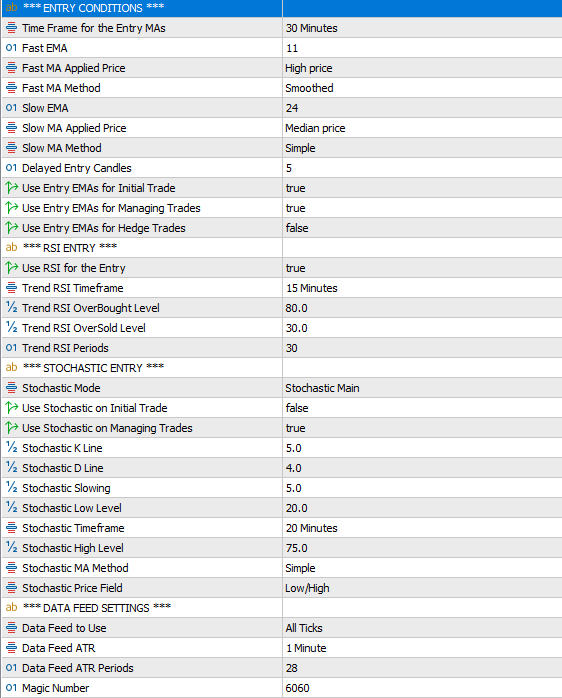Image resolution: width=562 pixels, height=698 pixels.
Task: Click the ab string icon beside STOCHASTIC ENTRY
Action: (x=12, y=368)
